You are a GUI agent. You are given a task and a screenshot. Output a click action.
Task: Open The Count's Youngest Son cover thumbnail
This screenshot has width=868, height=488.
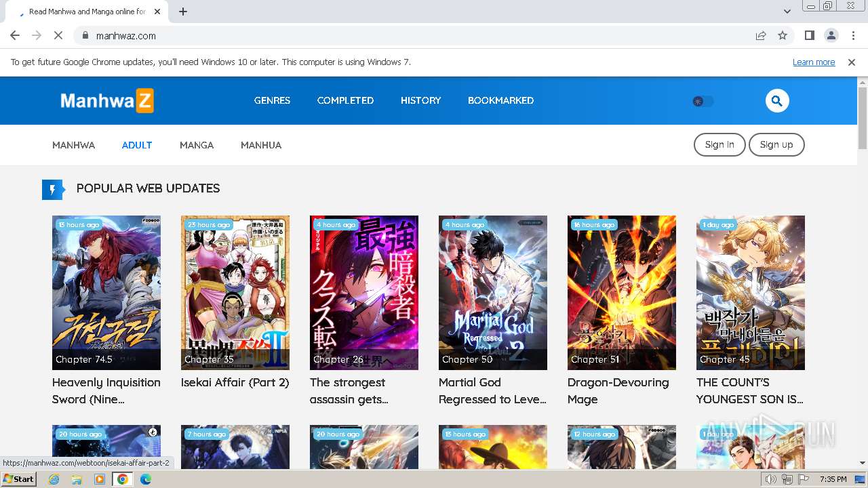pyautogui.click(x=751, y=293)
